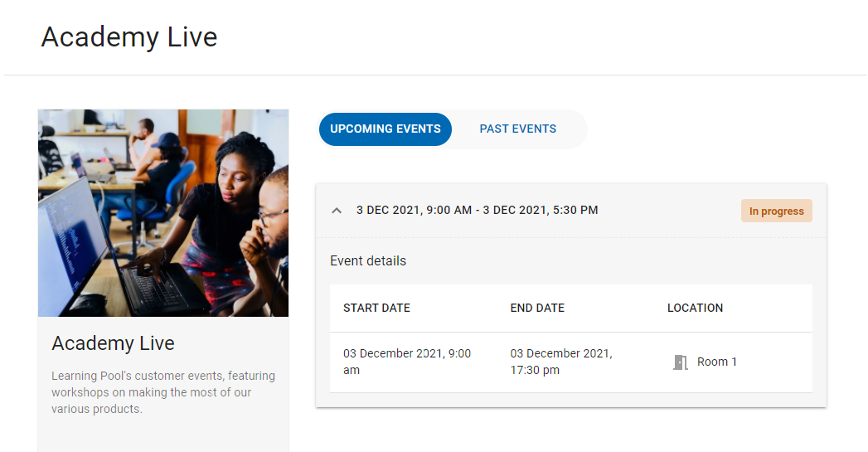The height and width of the screenshot is (452, 868).
Task: Click the Academy Live page heading
Action: (129, 37)
